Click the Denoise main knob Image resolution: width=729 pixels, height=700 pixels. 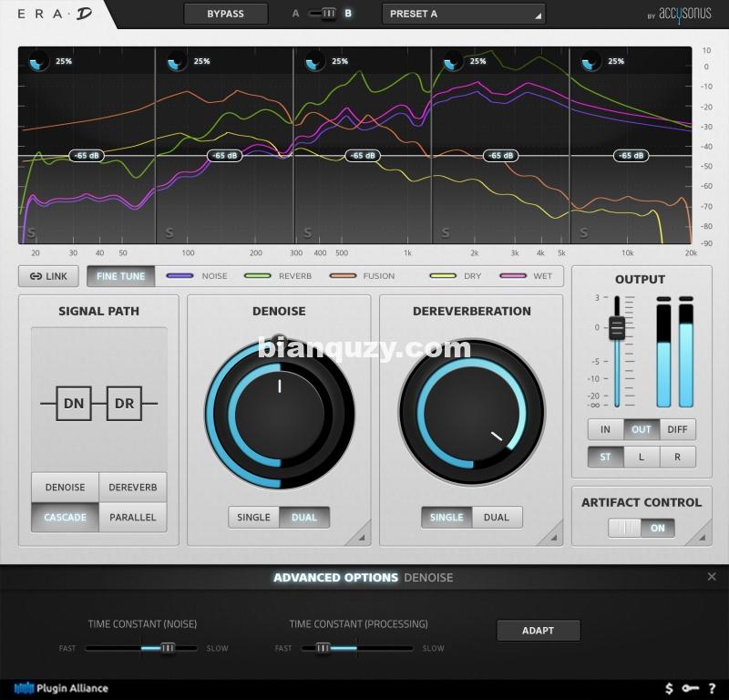tap(280, 413)
